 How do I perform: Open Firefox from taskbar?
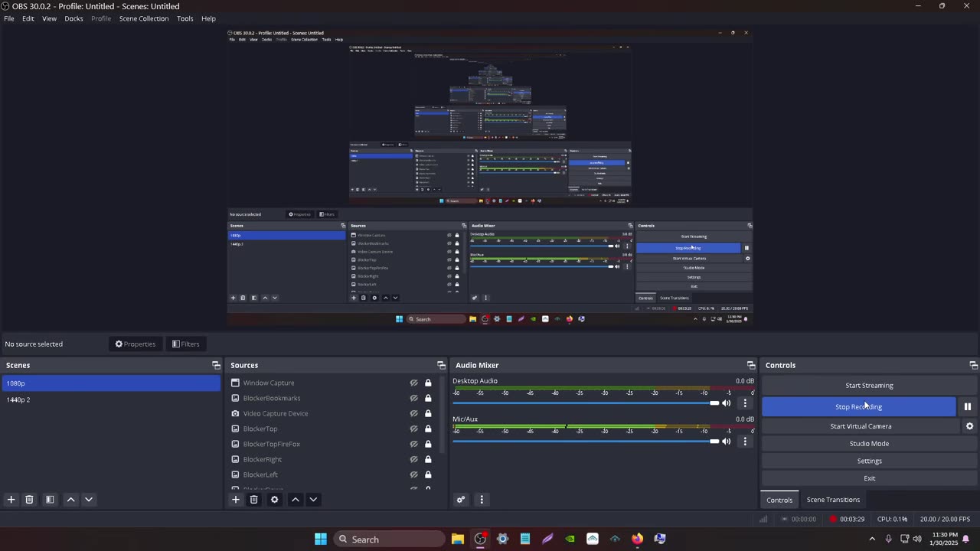point(637,539)
